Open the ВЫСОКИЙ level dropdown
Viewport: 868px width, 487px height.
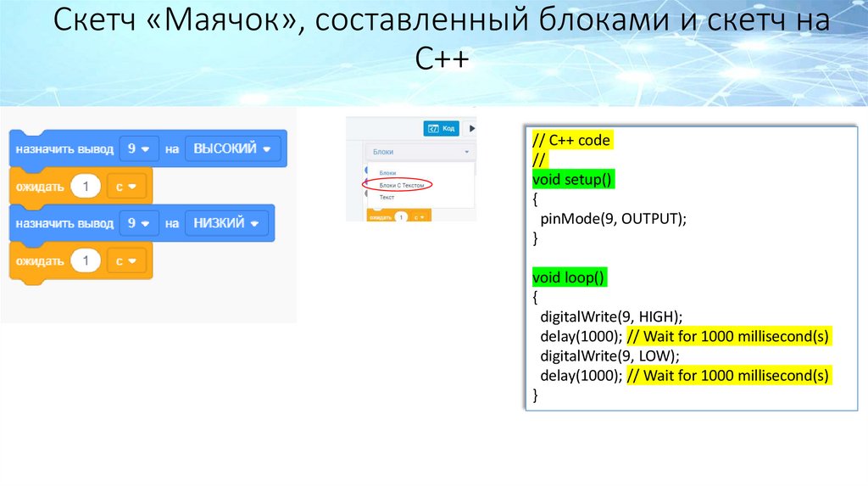coord(232,148)
